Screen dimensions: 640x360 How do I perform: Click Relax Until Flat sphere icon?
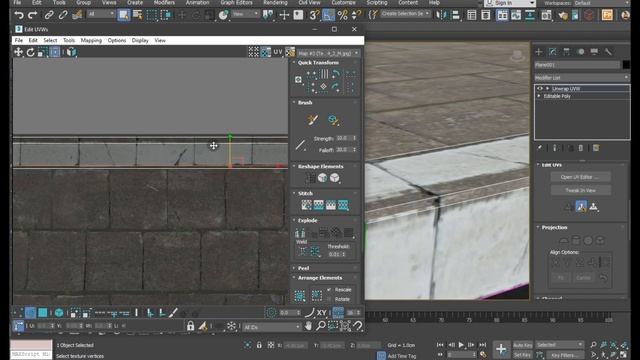pyautogui.click(x=322, y=178)
